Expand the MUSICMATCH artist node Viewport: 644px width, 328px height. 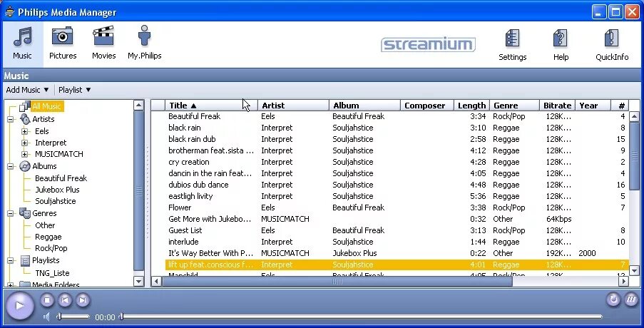[x=25, y=154]
